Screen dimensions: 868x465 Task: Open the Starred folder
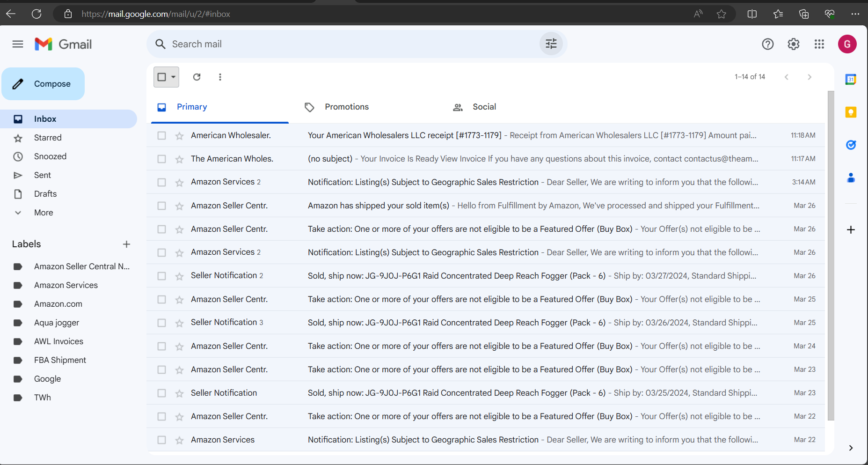point(68,138)
